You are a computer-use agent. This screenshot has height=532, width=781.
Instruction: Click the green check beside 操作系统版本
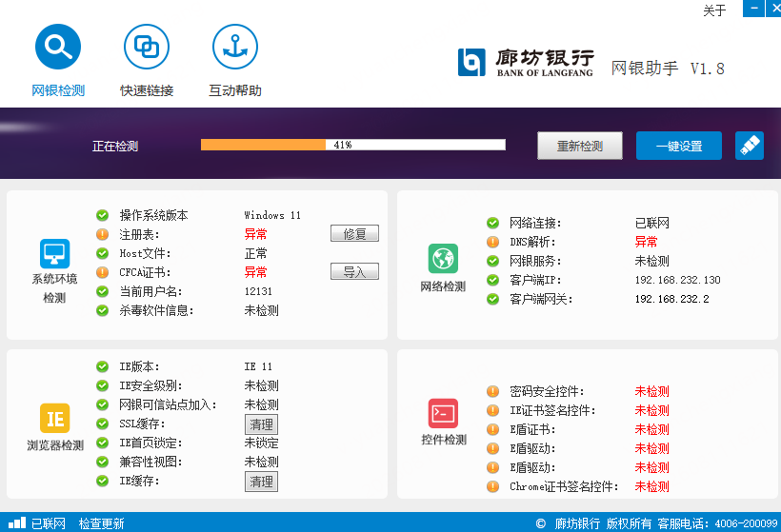tap(102, 215)
